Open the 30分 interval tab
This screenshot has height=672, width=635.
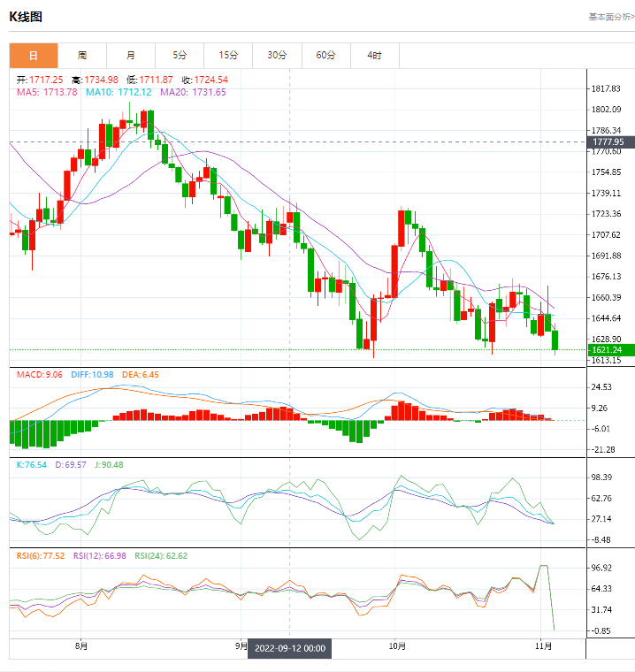point(277,56)
